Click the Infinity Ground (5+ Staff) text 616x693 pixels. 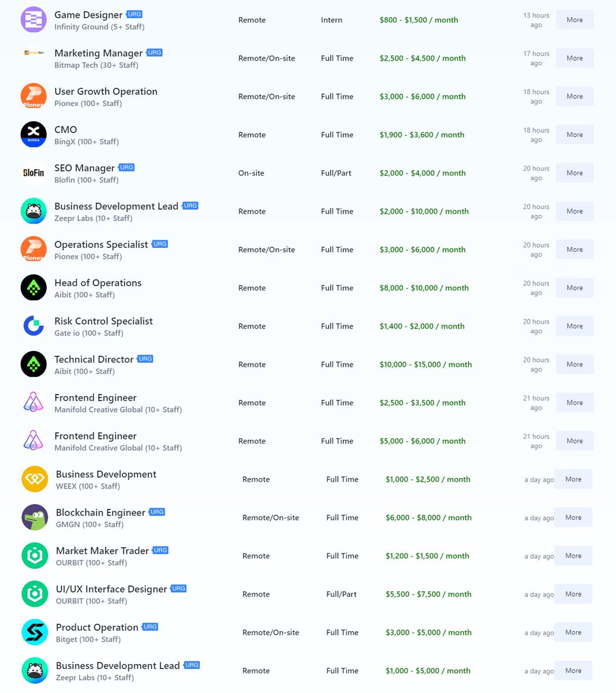[99, 27]
